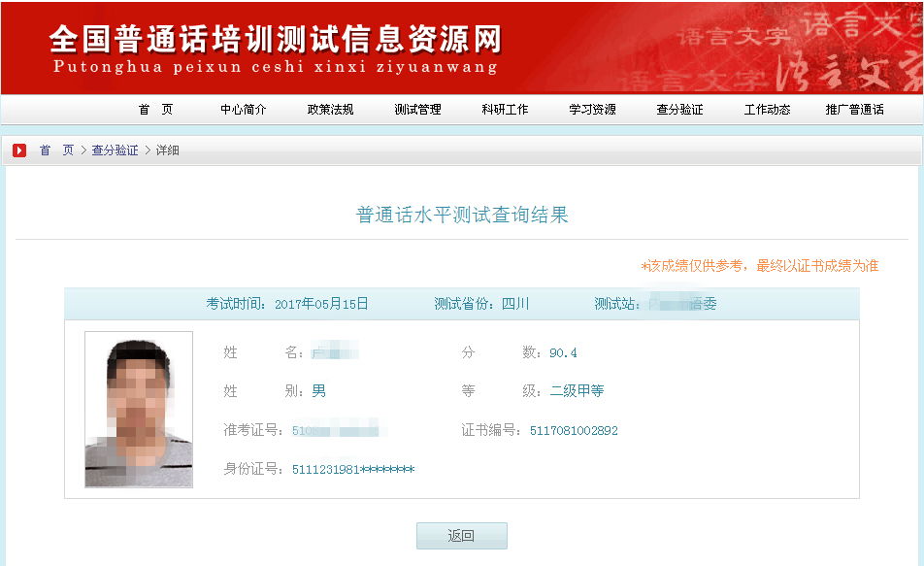Open the 工作动态 menu item
This screenshot has height=566, width=924.
(x=767, y=110)
